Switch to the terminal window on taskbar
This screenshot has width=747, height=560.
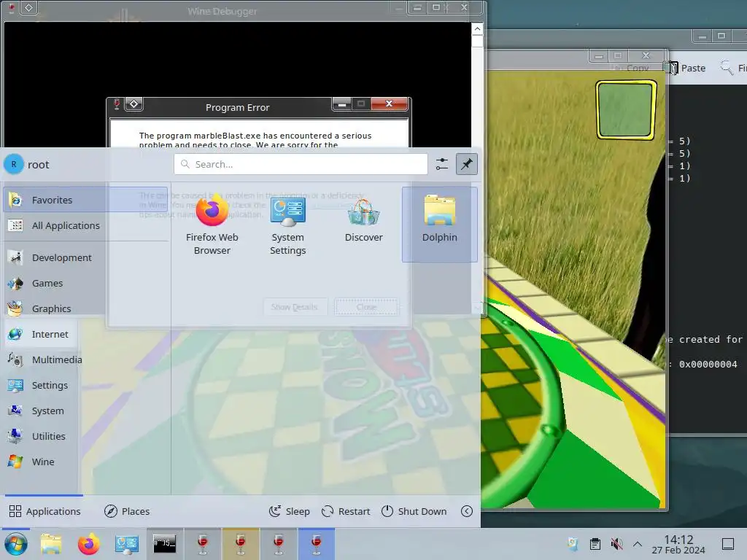pos(164,544)
